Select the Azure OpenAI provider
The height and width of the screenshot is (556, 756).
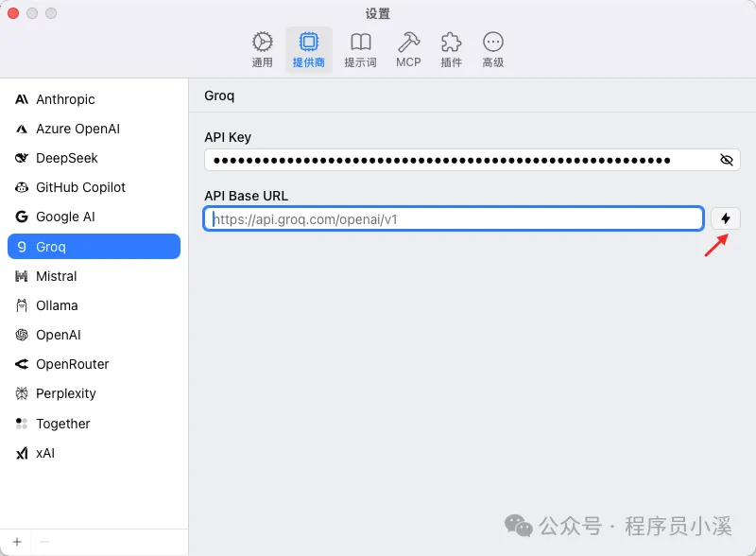click(94, 129)
